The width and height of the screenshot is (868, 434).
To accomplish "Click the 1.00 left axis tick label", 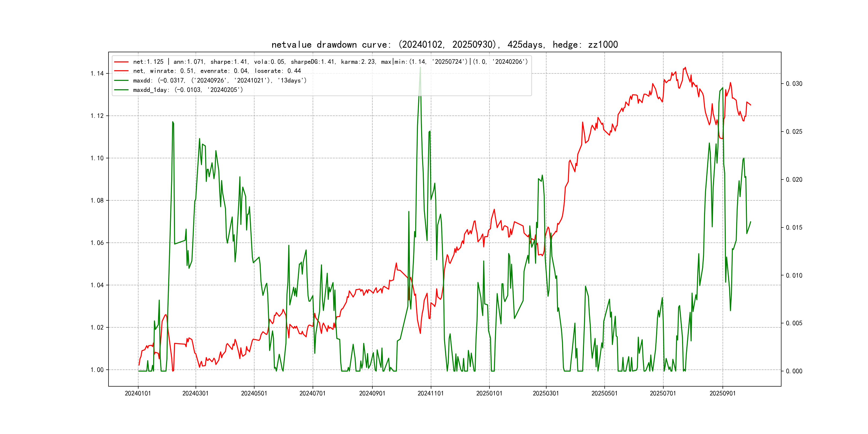I will 97,370.
